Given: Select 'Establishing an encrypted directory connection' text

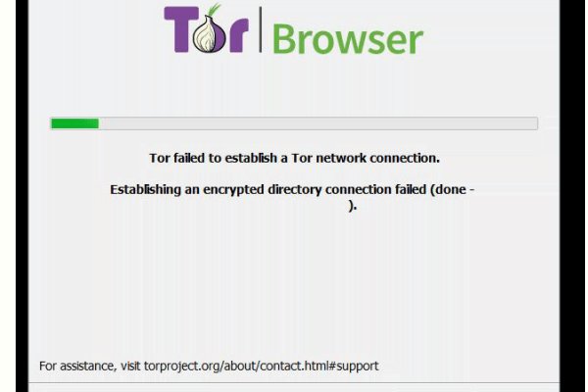Looking at the screenshot, I should 269,189.
